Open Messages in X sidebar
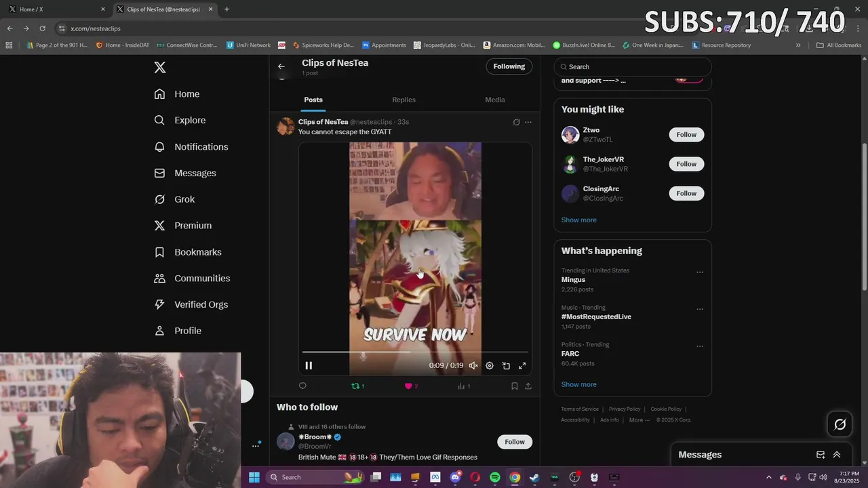Screen dimensions: 868x488 pos(185,173)
